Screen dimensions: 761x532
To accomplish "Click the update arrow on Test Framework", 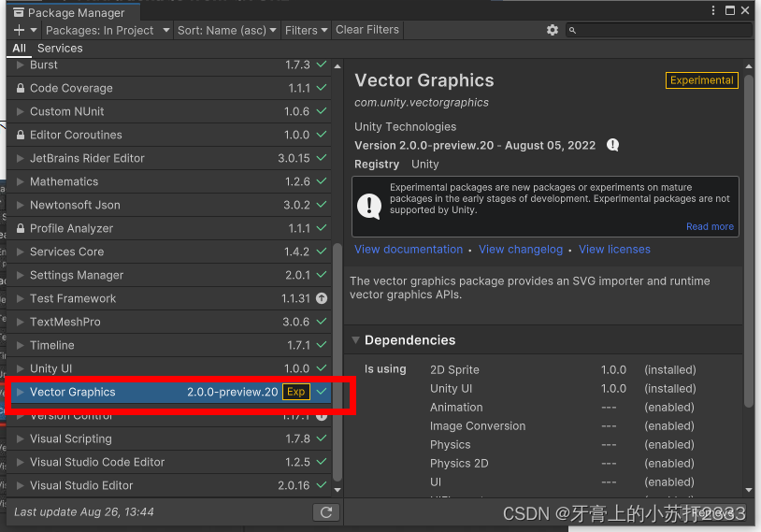I will 322,298.
